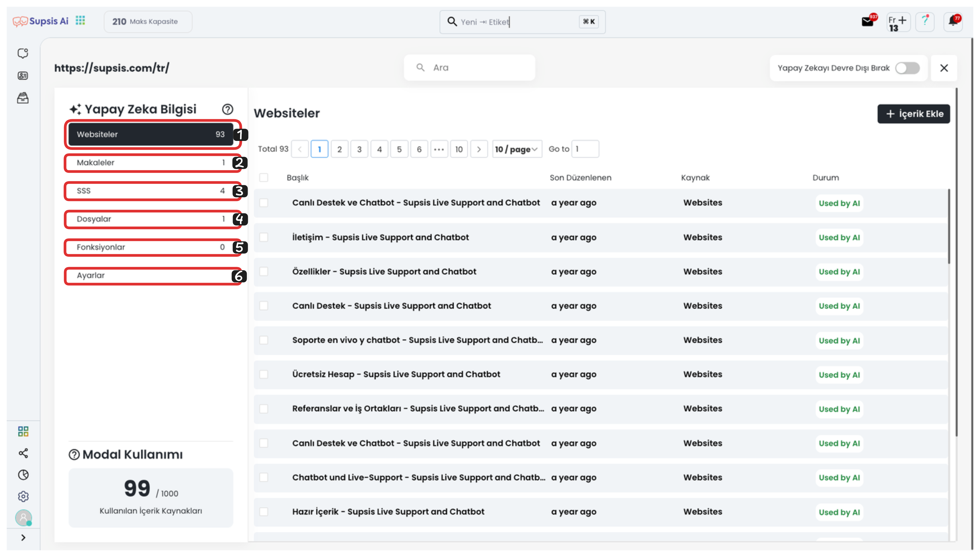Go to page 10
Image resolution: width=980 pixels, height=557 pixels.
point(459,149)
